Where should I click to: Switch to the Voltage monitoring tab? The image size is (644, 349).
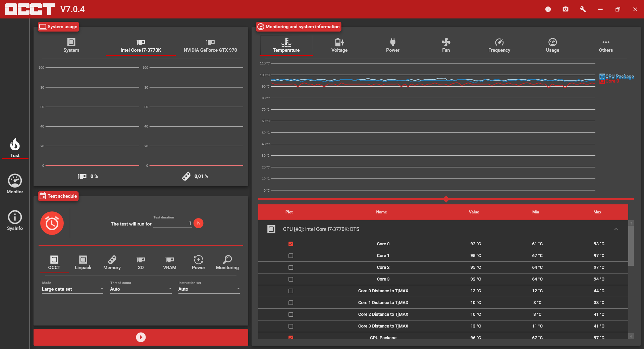click(x=339, y=45)
